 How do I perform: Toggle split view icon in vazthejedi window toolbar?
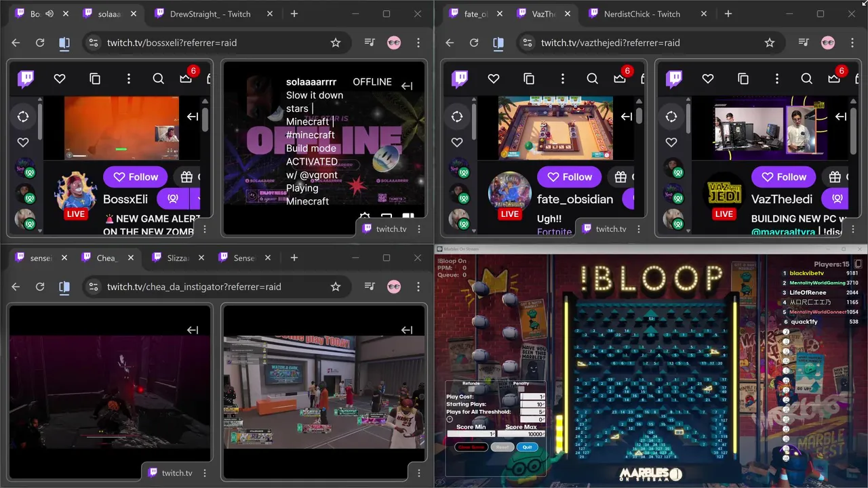tap(498, 43)
